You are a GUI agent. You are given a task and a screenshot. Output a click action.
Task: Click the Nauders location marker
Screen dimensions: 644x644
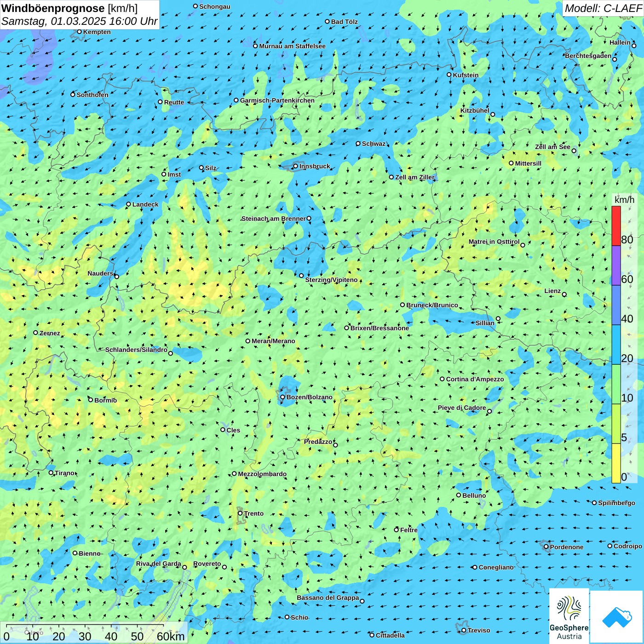[x=117, y=276]
